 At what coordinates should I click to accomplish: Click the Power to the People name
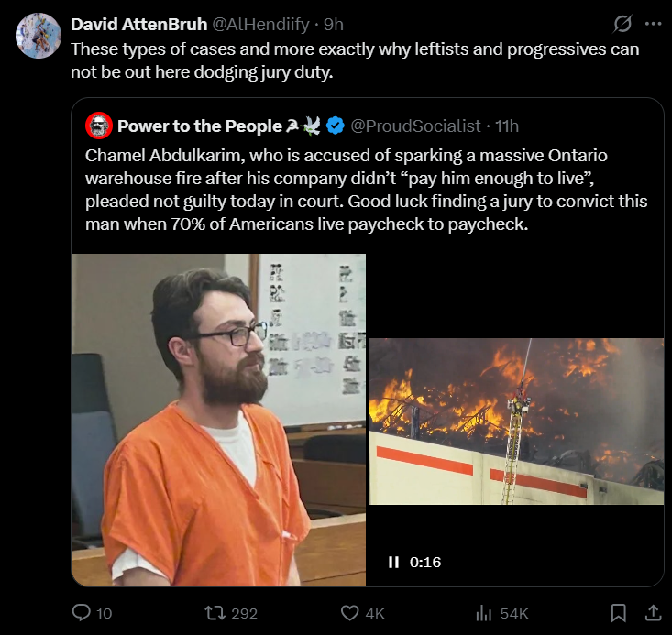click(x=200, y=126)
